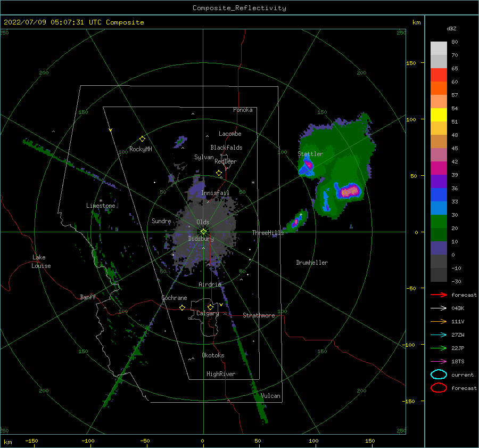This screenshot has height=448, width=479.
Task: Click the Vulcan label
Action: (270, 396)
